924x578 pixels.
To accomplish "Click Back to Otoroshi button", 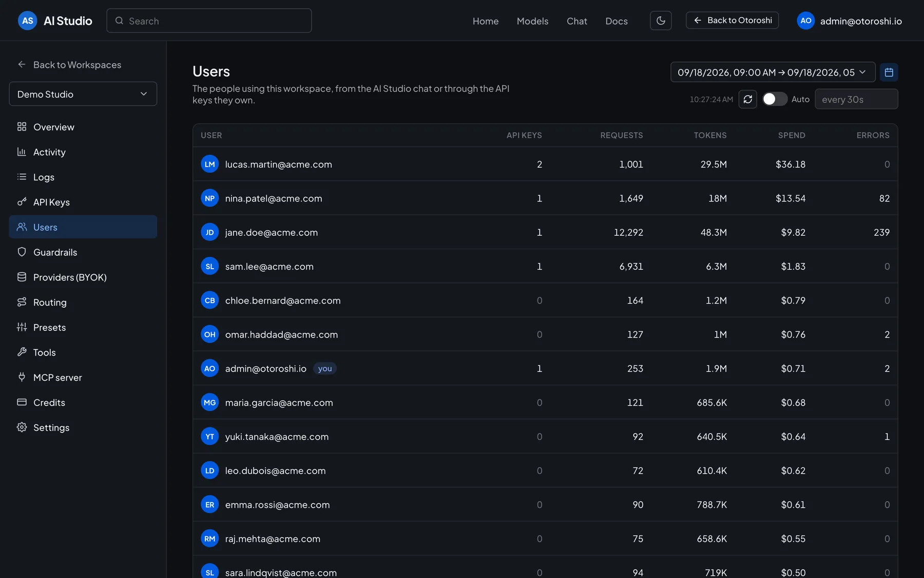I will tap(732, 21).
